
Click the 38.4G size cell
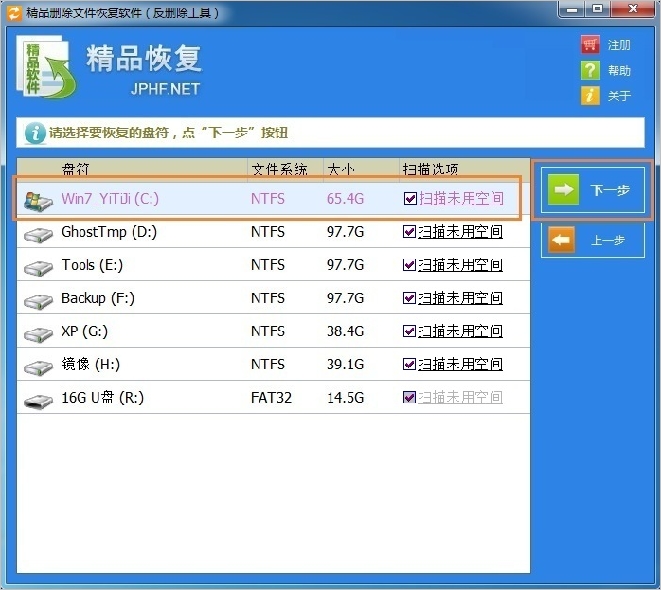tap(345, 331)
